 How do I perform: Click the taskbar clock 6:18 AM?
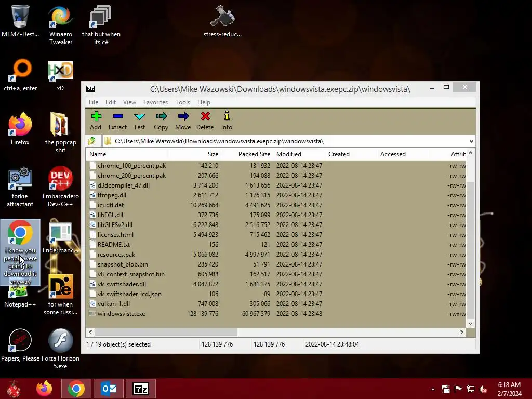tap(509, 389)
